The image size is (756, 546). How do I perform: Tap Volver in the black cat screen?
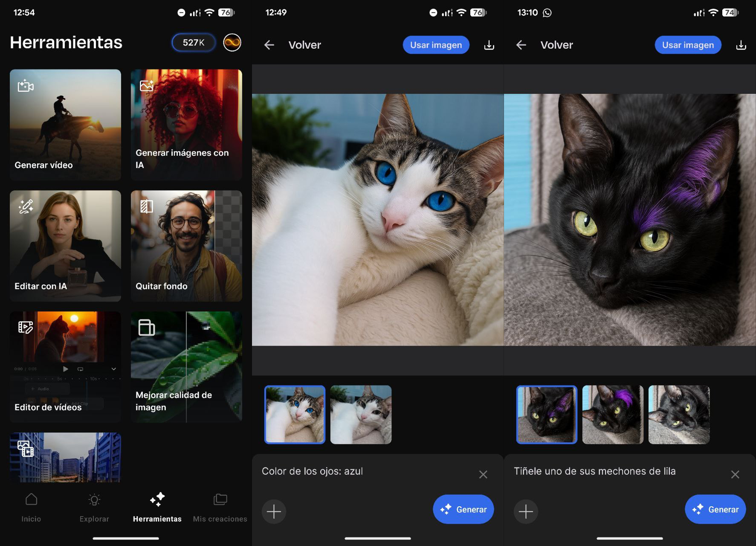(x=556, y=45)
